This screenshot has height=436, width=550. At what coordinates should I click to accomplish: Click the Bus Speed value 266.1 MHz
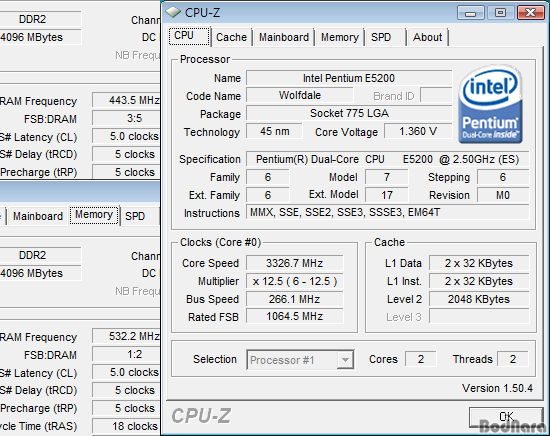pyautogui.click(x=294, y=299)
